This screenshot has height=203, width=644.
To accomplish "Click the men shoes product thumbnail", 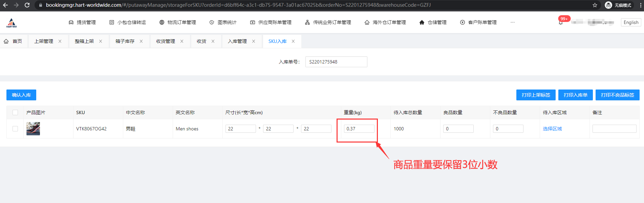I will pos(33,129).
